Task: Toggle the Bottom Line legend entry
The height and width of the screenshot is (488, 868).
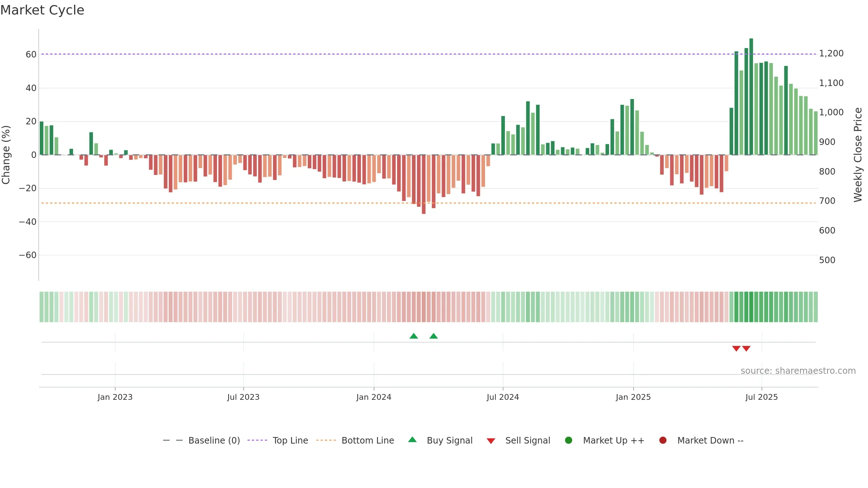Action: click(355, 440)
